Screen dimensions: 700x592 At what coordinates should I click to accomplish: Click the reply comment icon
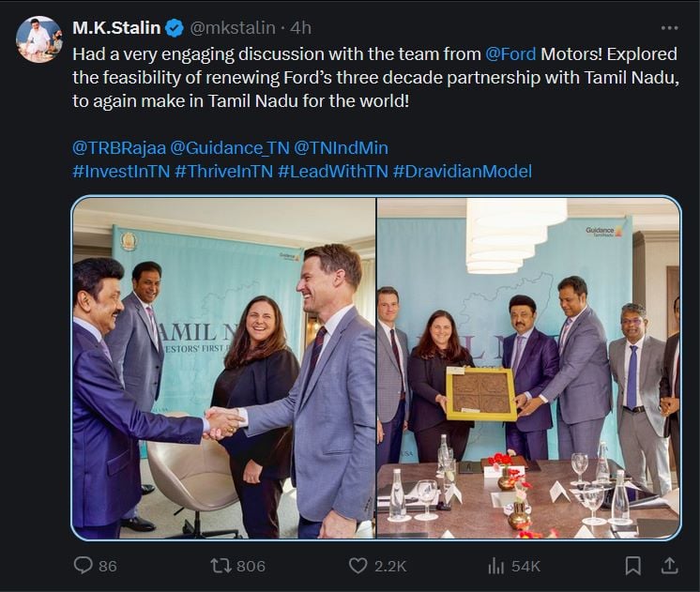coord(82,566)
